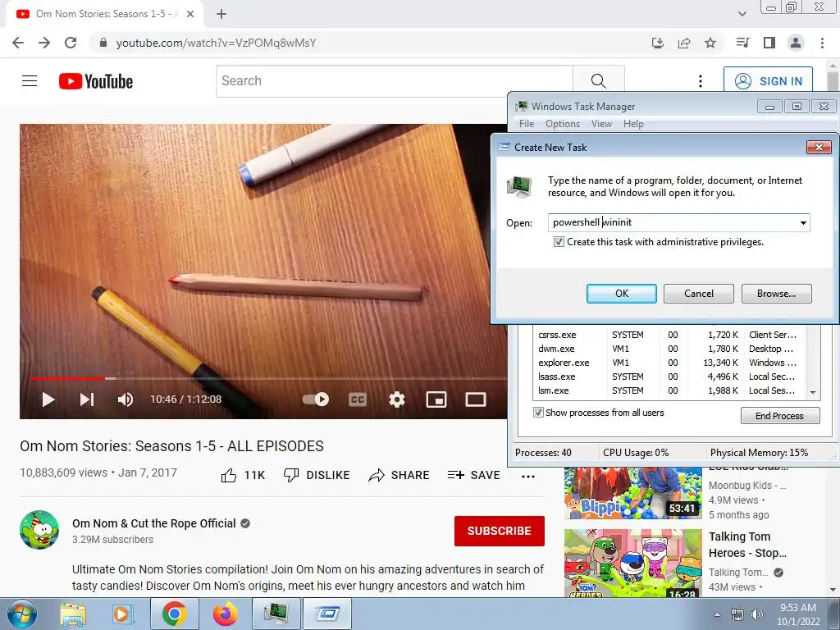Open YouTube hamburger guide menu
This screenshot has height=630, width=840.
(x=30, y=81)
